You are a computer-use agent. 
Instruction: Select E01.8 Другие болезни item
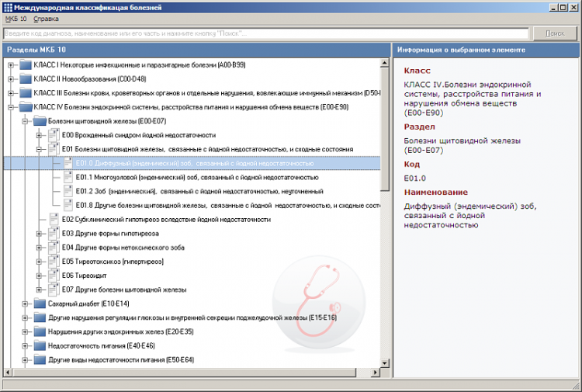click(x=227, y=206)
